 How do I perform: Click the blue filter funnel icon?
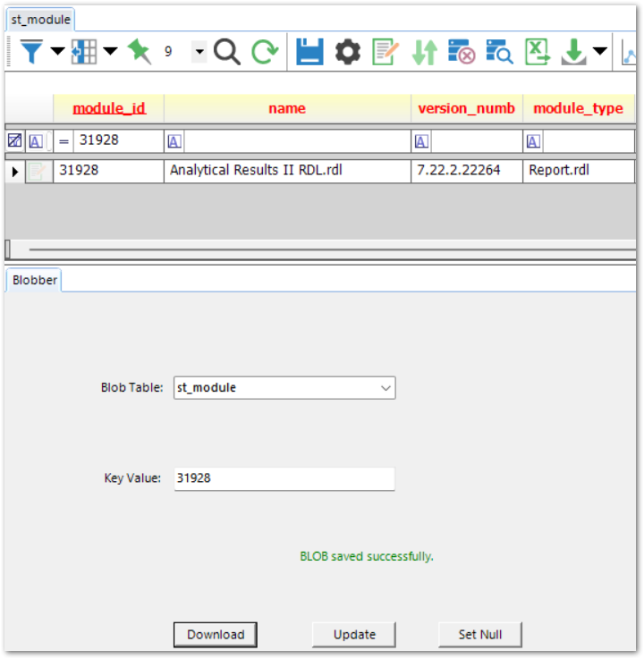point(31,52)
